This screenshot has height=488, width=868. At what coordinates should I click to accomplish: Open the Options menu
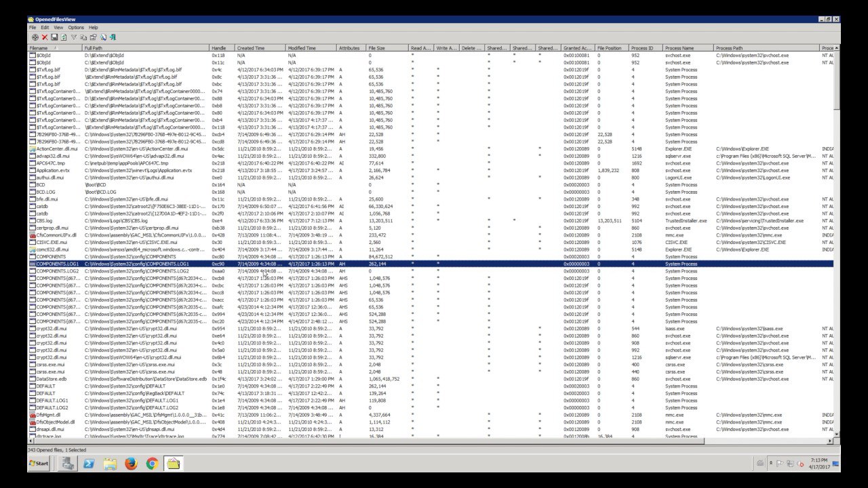click(76, 27)
